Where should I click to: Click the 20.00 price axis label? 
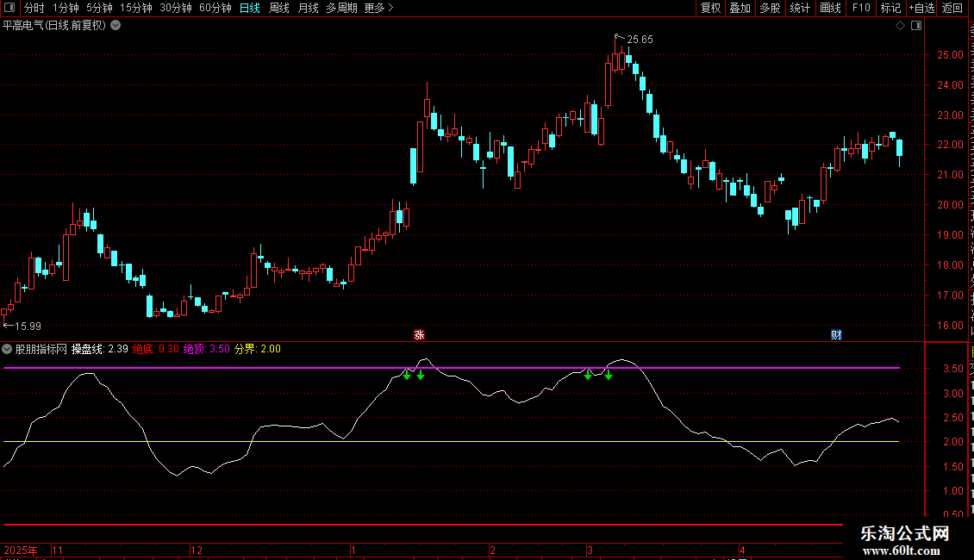click(950, 205)
